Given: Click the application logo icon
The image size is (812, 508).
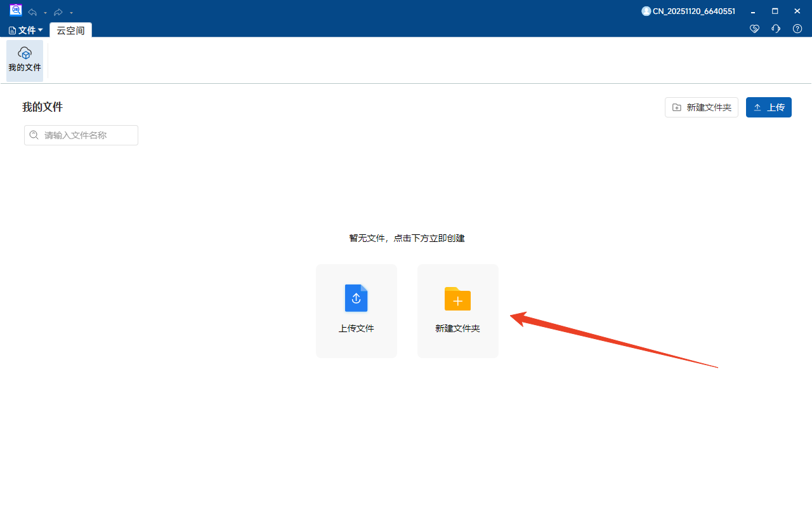Looking at the screenshot, I should click(x=15, y=10).
